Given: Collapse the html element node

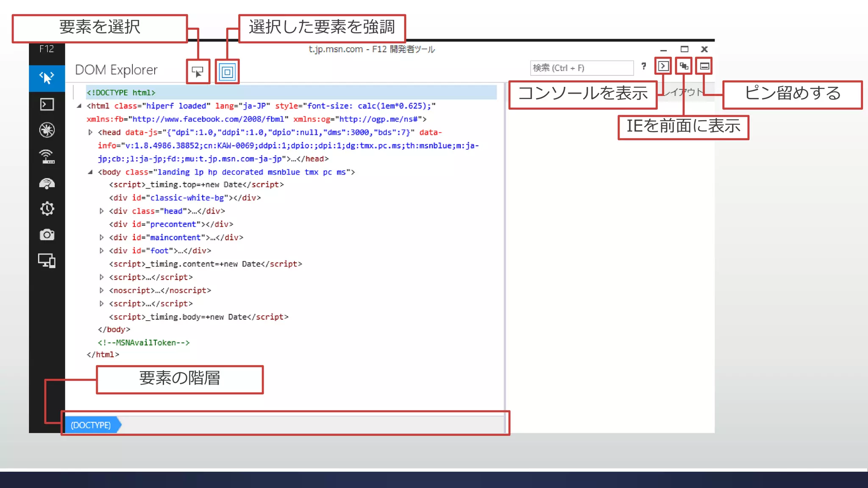Looking at the screenshot, I should pos(79,106).
